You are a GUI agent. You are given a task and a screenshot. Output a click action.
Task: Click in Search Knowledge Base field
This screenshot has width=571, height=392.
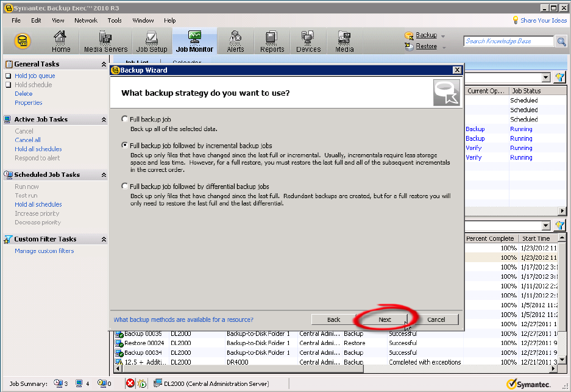[508, 41]
